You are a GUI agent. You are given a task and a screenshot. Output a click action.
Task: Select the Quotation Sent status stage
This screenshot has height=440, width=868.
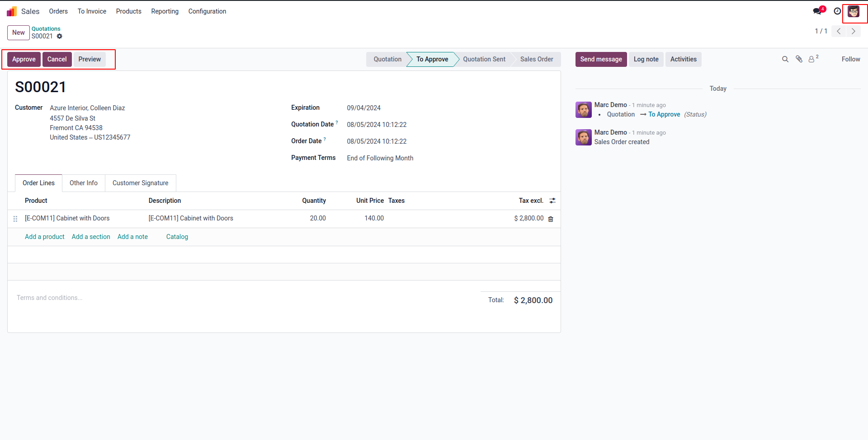484,59
